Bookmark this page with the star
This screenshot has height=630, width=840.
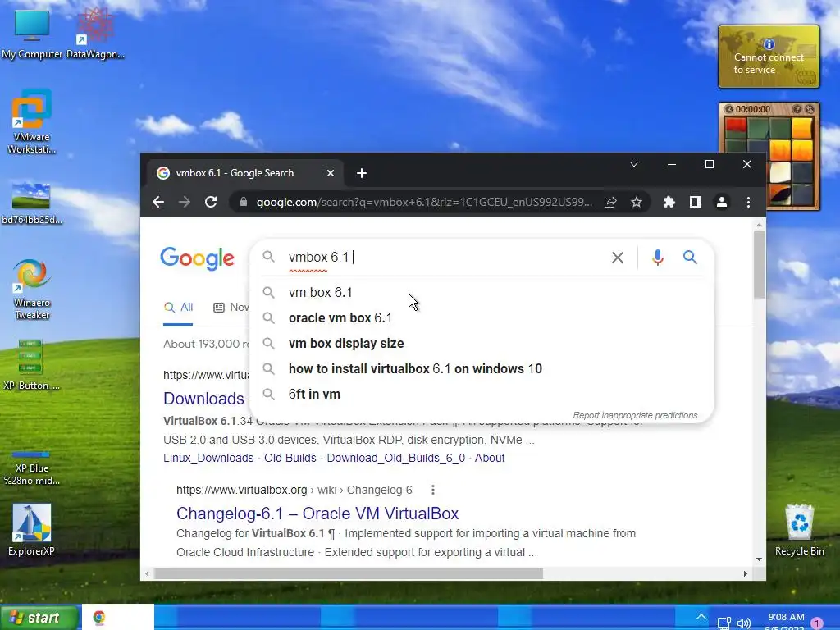coord(637,202)
